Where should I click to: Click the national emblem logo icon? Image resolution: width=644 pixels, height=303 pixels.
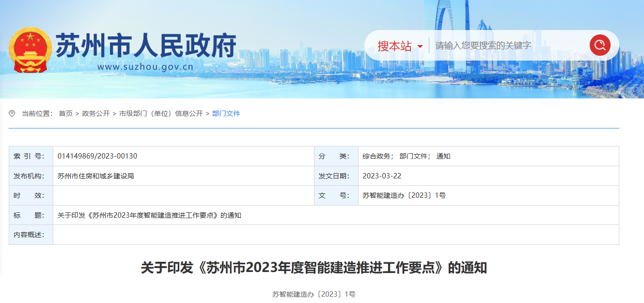pyautogui.click(x=30, y=50)
